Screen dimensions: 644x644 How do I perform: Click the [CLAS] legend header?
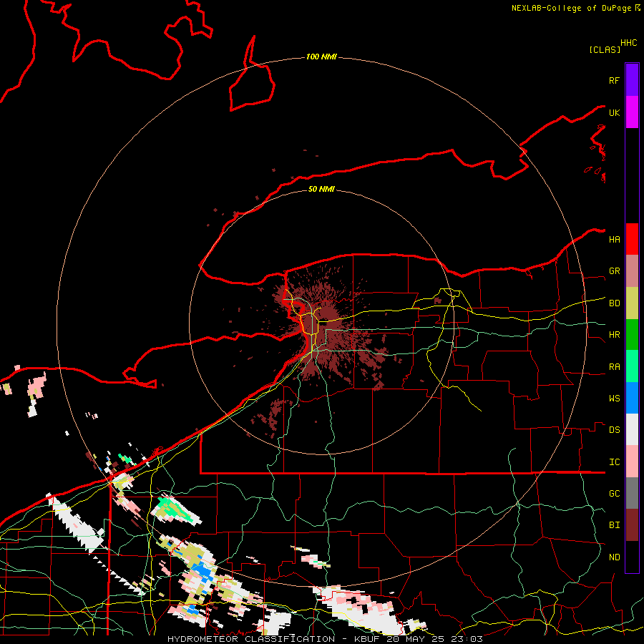605,49
